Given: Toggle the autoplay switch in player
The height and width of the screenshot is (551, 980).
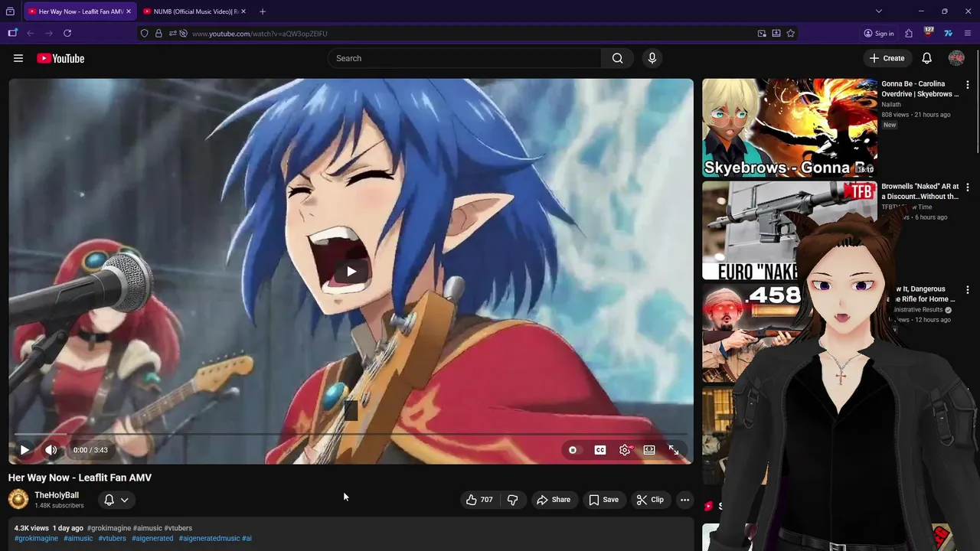Looking at the screenshot, I should (573, 450).
